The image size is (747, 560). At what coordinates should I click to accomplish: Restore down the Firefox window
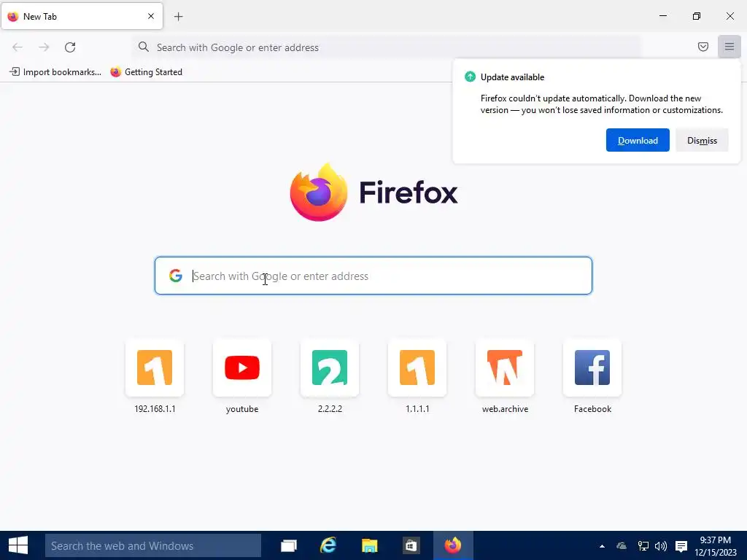(697, 16)
